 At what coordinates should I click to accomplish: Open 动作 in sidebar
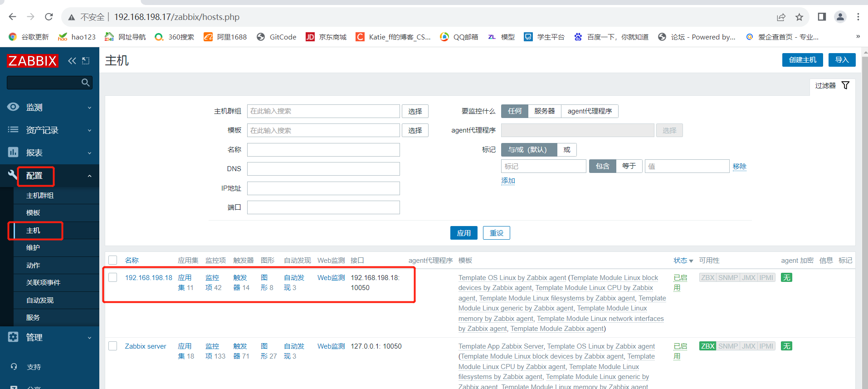(x=33, y=266)
